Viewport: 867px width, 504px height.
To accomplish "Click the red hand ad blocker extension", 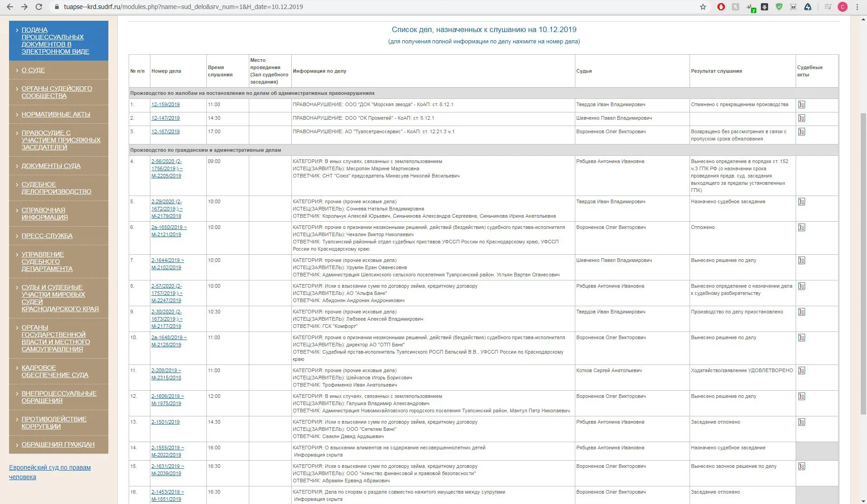I will (x=721, y=7).
